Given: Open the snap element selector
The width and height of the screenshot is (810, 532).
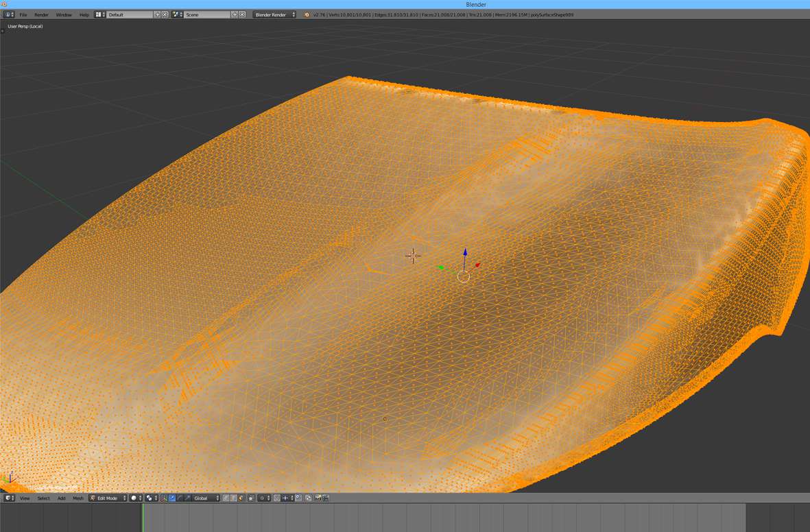Looking at the screenshot, I should click(288, 498).
